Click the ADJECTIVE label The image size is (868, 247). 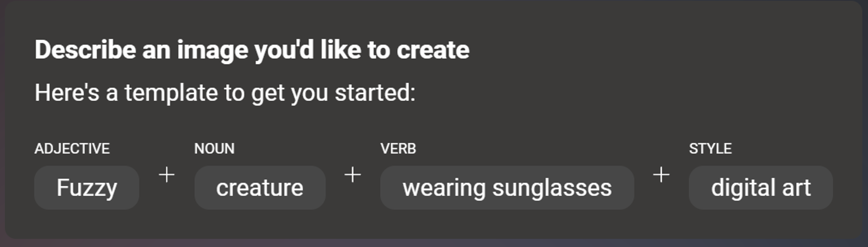click(72, 149)
